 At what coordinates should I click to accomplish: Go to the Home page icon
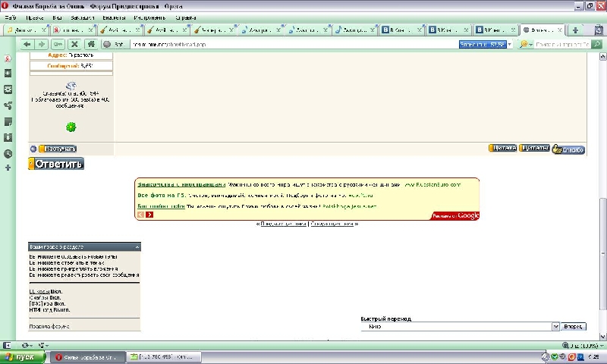pyautogui.click(x=90, y=45)
